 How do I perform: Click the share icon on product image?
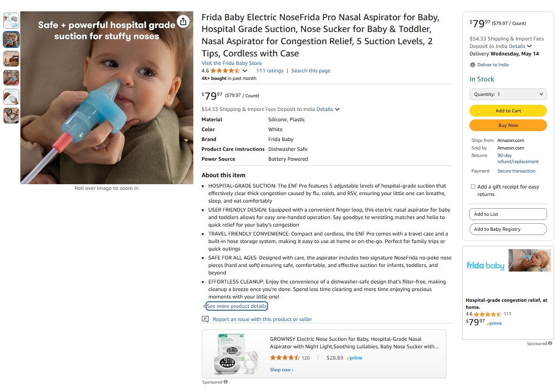pos(183,22)
